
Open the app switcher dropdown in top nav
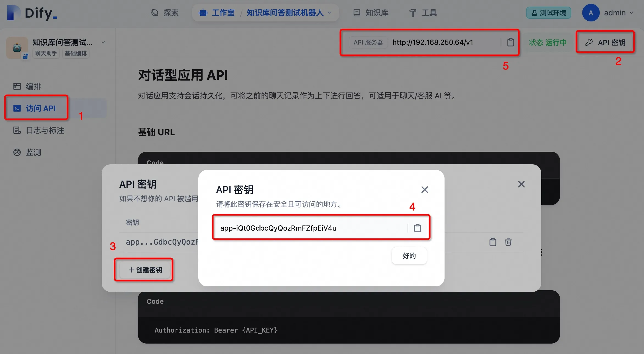pos(329,13)
